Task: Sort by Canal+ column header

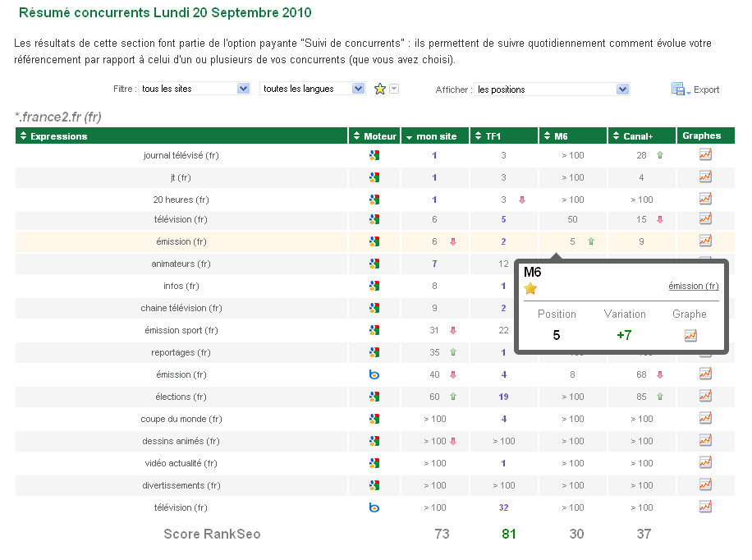Action: coord(636,136)
